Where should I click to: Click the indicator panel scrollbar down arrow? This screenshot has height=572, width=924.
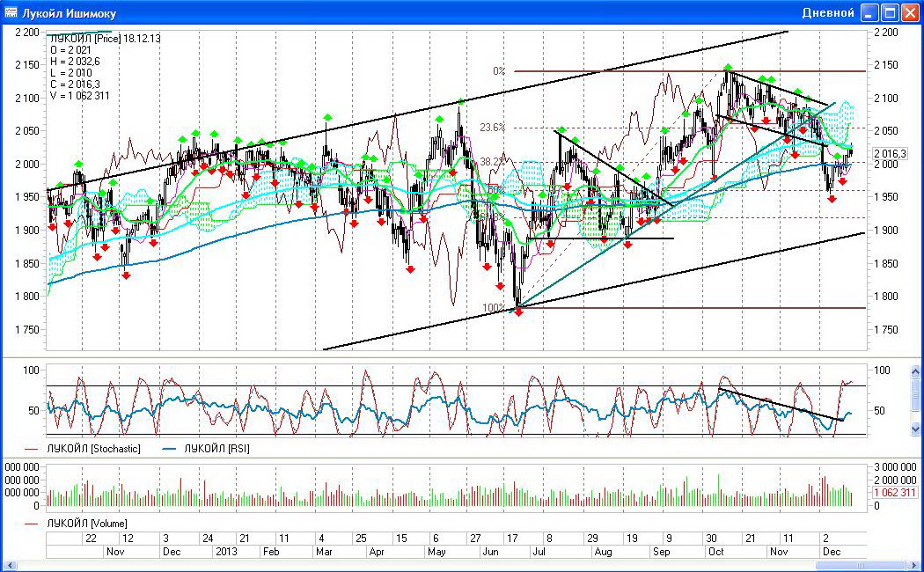coord(915,429)
